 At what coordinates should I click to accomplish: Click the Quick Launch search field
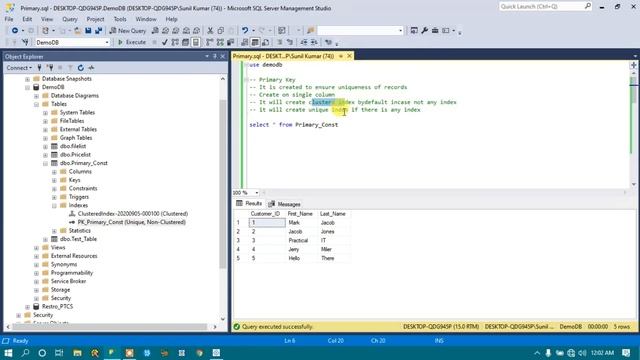[541, 6]
